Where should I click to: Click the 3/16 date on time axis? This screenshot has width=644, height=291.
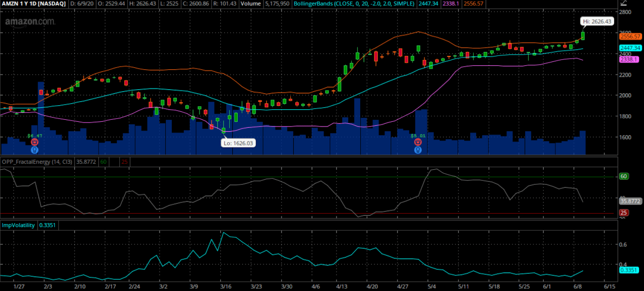(226, 287)
